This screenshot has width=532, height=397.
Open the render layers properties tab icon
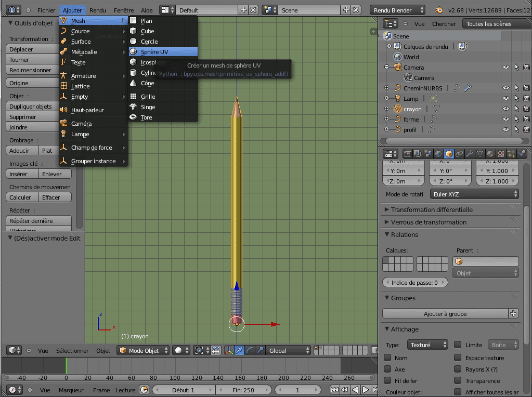417,154
